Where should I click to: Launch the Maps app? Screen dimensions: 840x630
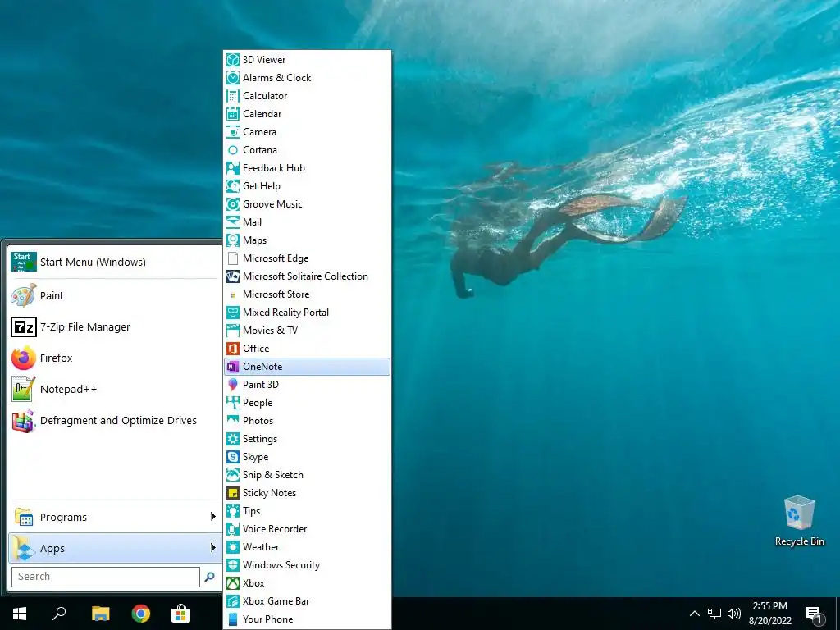pyautogui.click(x=307, y=240)
